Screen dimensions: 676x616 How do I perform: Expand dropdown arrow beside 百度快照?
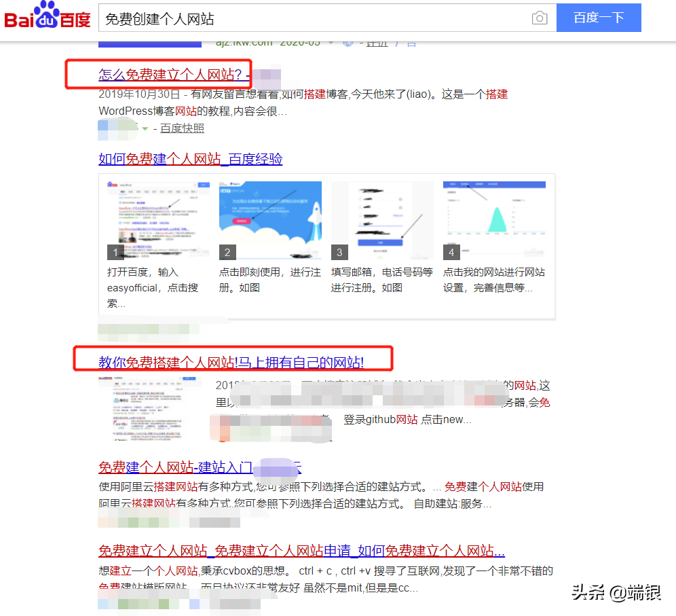(145, 128)
